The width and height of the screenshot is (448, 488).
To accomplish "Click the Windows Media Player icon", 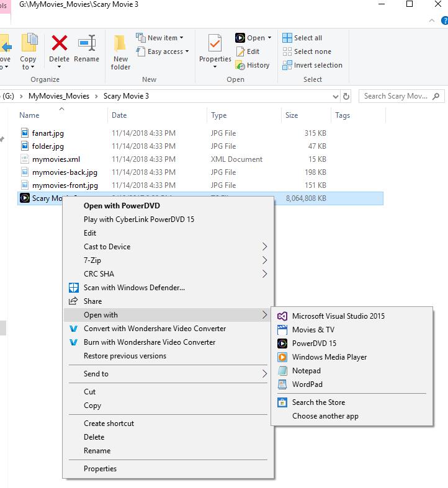I will point(282,357).
